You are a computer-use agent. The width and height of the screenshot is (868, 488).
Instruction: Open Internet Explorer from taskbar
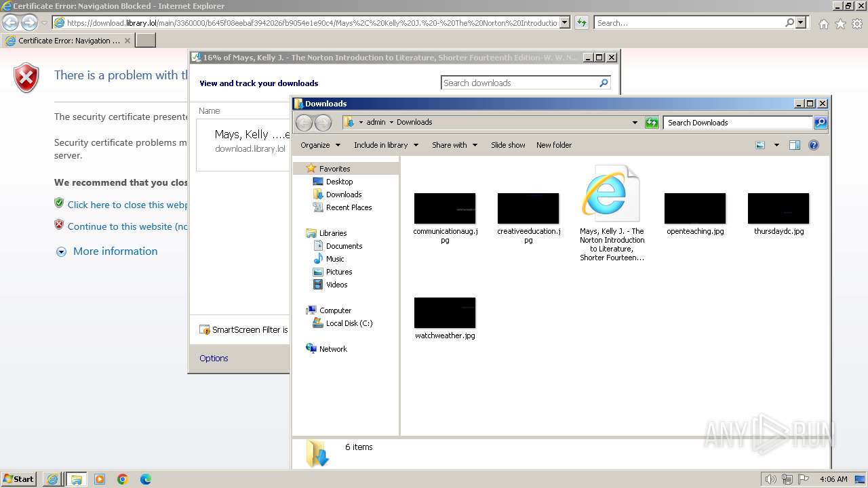52,479
